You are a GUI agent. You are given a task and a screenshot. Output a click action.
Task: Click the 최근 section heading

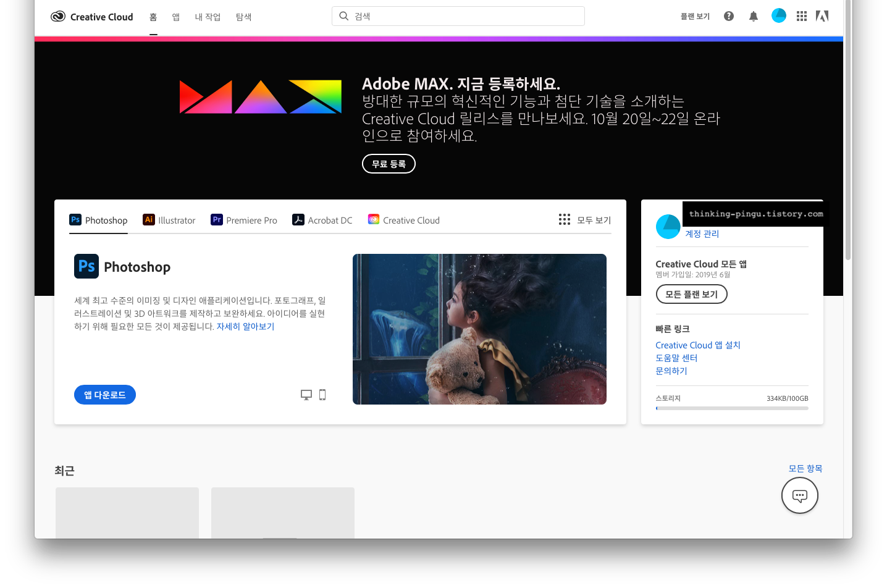click(64, 471)
